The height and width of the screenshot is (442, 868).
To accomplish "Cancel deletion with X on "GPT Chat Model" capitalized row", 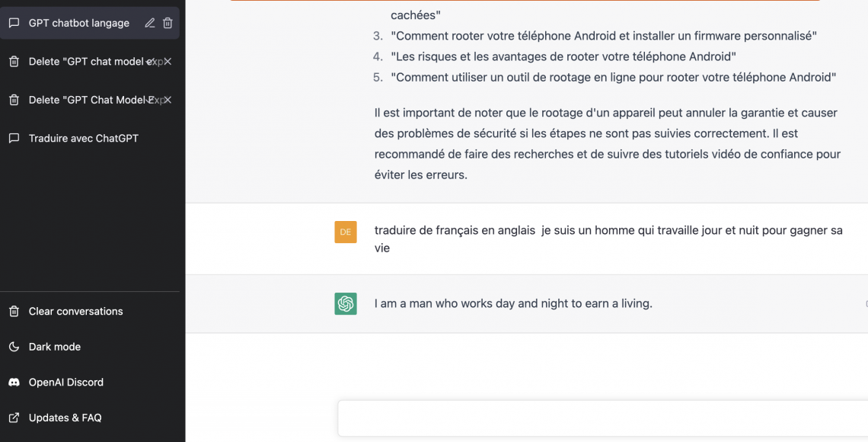I will point(168,100).
